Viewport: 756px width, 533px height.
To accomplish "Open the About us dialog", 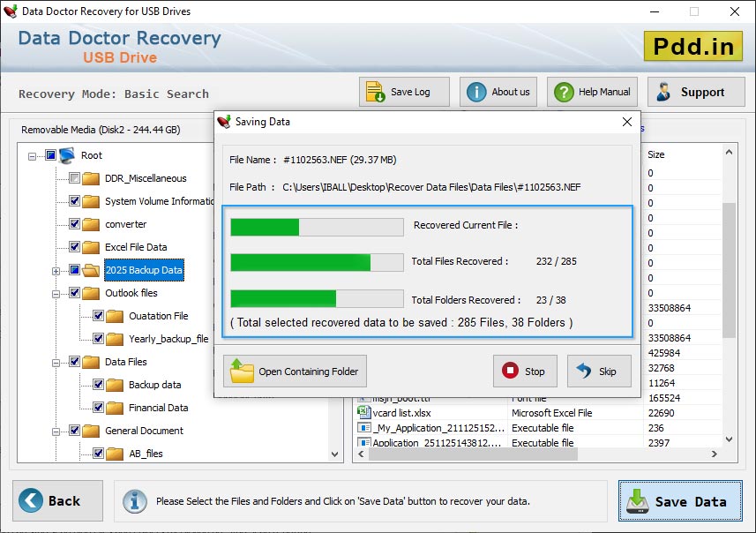I will (x=498, y=92).
